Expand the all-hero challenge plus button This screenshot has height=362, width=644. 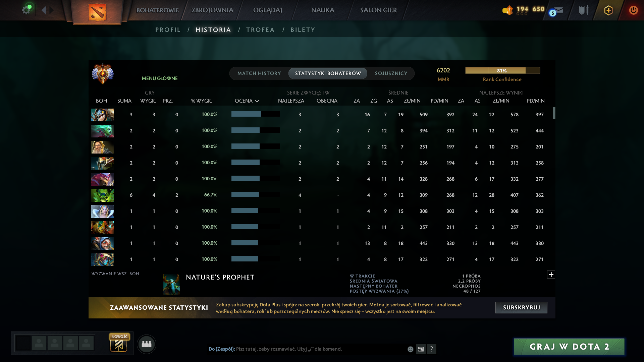[551, 275]
